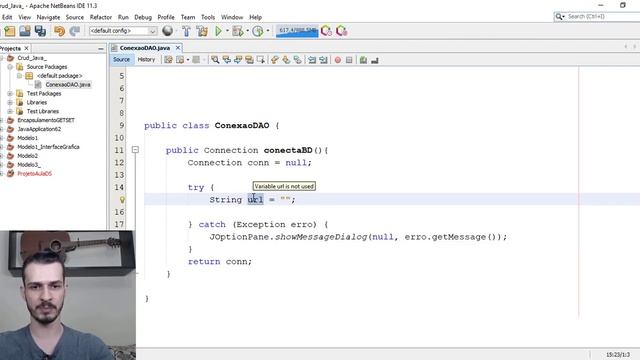
Task: Open the Debug menu
Action: [x=143, y=17]
